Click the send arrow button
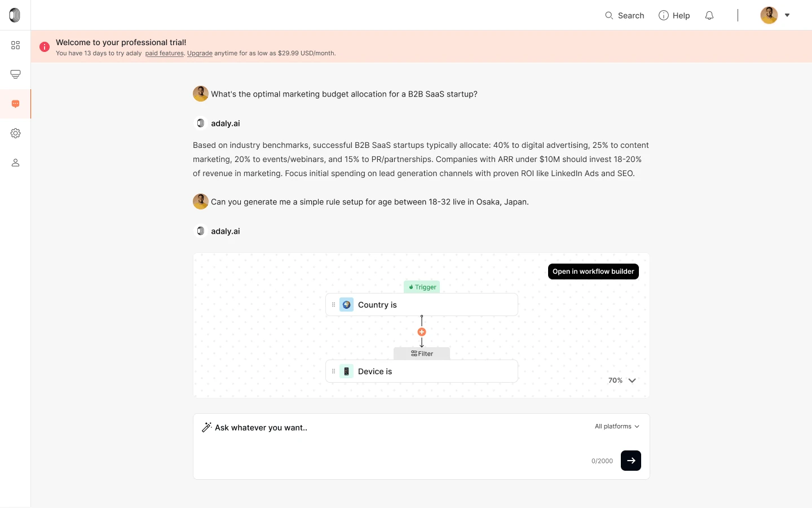Image resolution: width=812 pixels, height=508 pixels. 631,461
